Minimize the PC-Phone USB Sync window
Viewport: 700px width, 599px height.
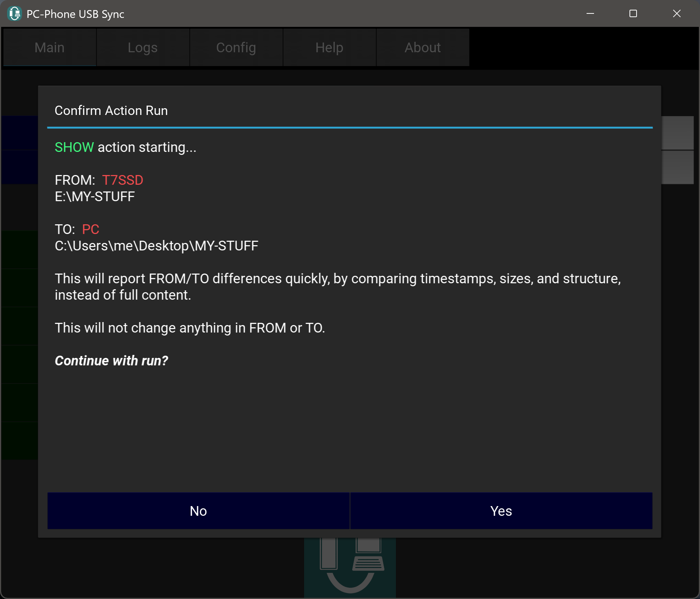(590, 14)
